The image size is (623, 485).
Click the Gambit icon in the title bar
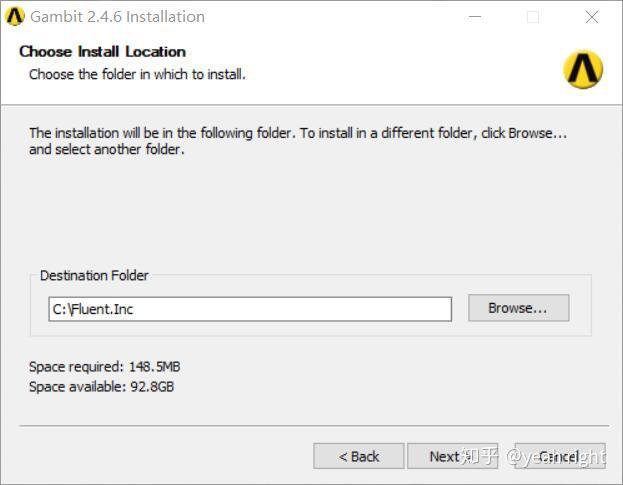[x=15, y=17]
